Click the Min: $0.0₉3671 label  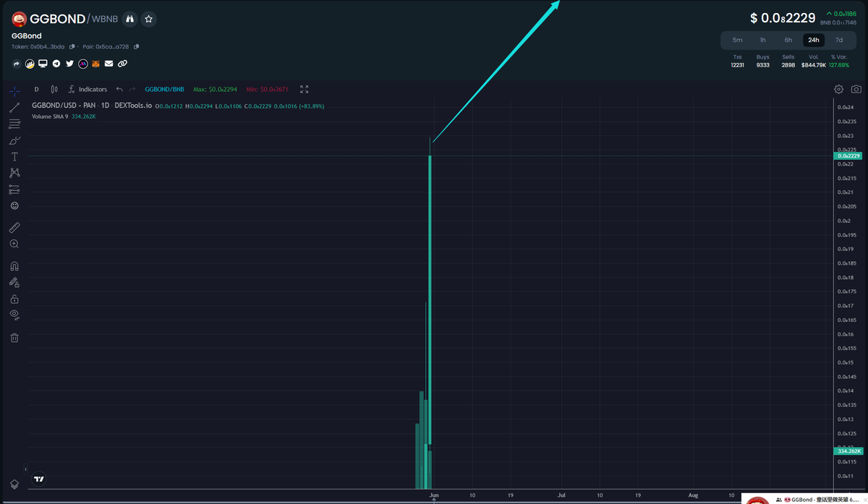(267, 90)
